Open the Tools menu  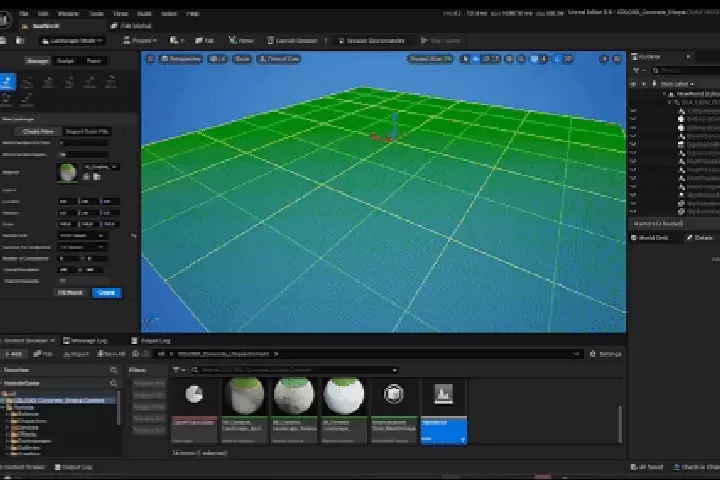click(96, 13)
